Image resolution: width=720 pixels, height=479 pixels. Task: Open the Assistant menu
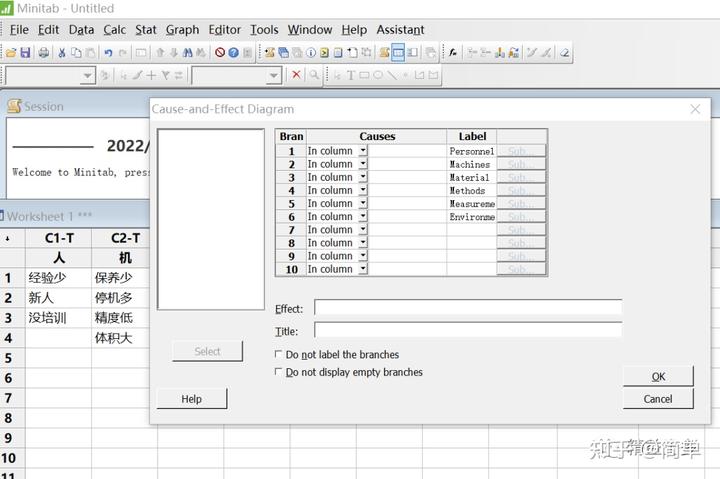pyautogui.click(x=400, y=30)
